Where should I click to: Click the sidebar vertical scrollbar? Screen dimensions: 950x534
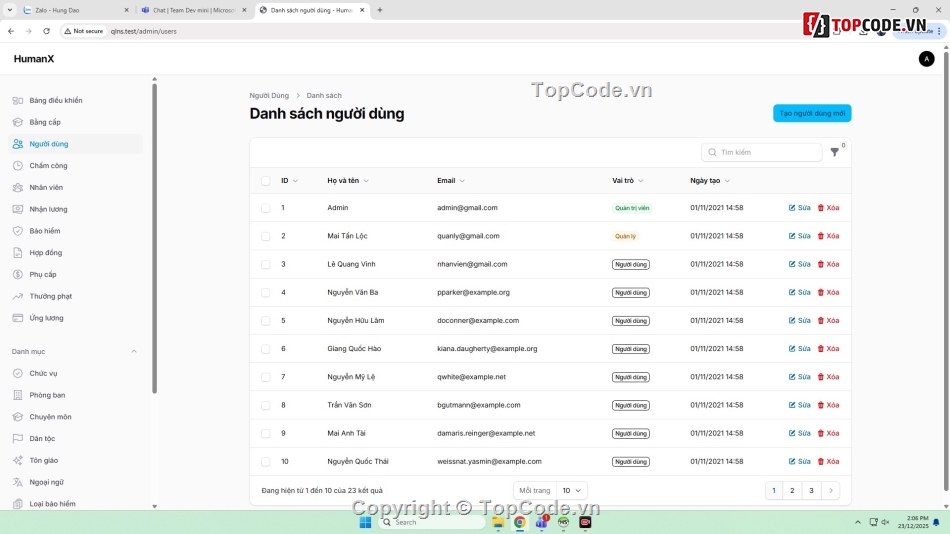(x=154, y=238)
